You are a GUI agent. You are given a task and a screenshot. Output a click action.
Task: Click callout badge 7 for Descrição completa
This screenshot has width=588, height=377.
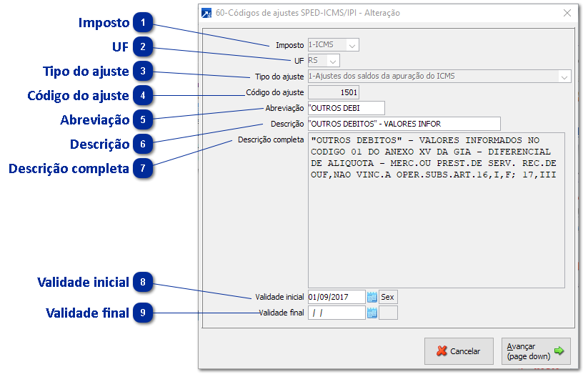click(x=143, y=168)
